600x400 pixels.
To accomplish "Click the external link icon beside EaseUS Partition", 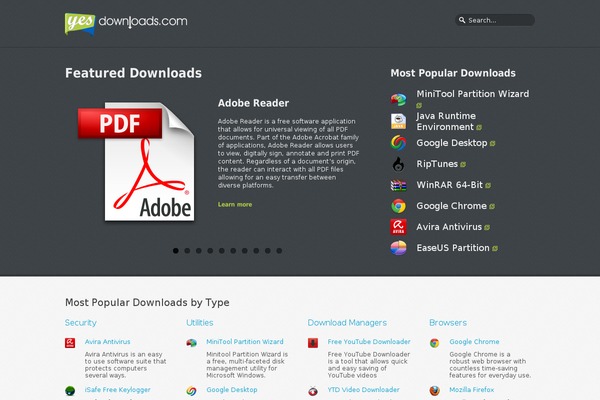I will [495, 249].
